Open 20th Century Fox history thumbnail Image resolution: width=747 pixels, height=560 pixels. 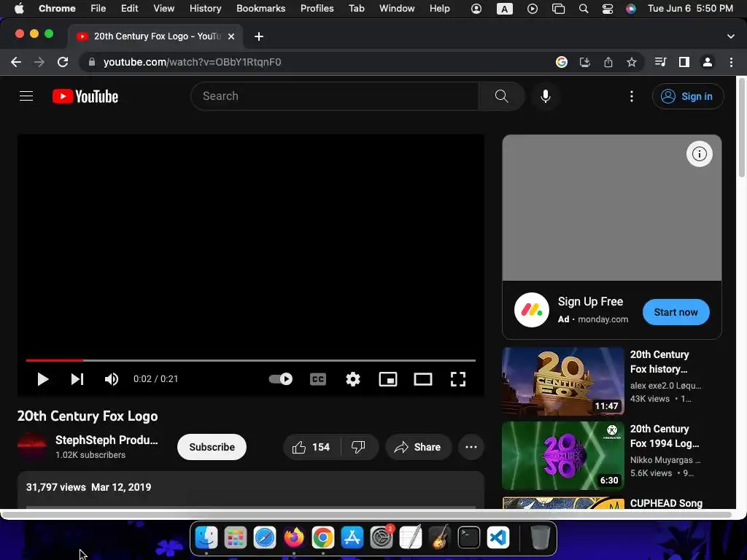click(562, 381)
